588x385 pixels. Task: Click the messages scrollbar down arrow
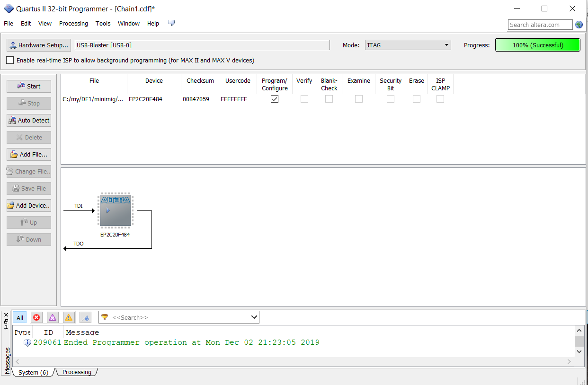point(579,351)
